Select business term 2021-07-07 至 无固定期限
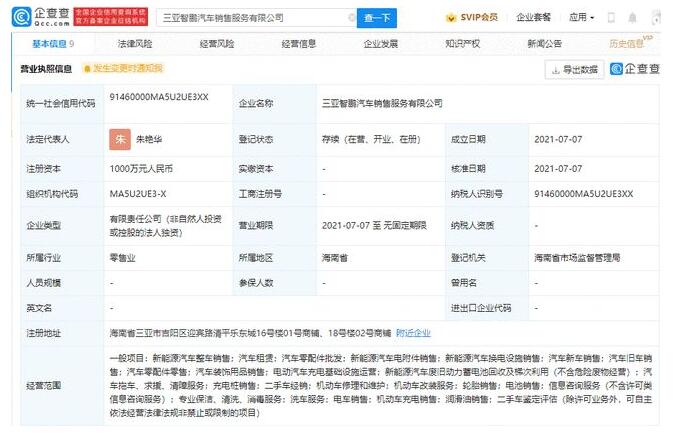The height and width of the screenshot is (439, 682). tap(374, 225)
